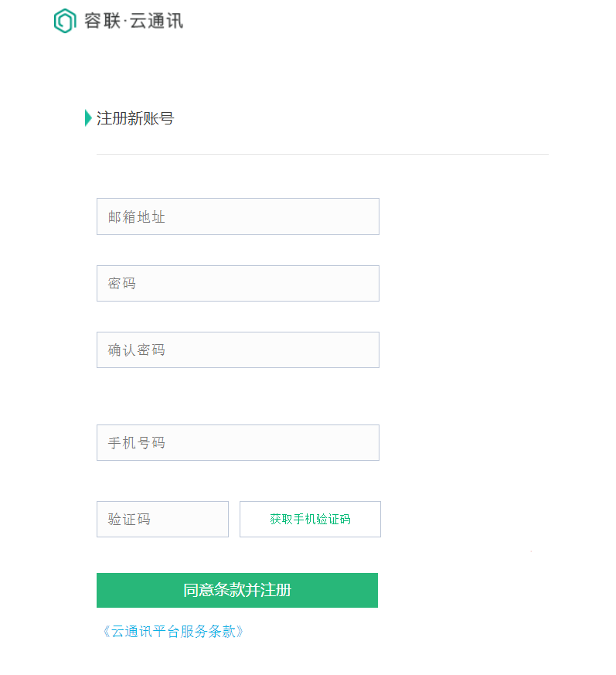Click the 手机号码 placeholder text
This screenshot has height=675, width=616.
tap(137, 443)
